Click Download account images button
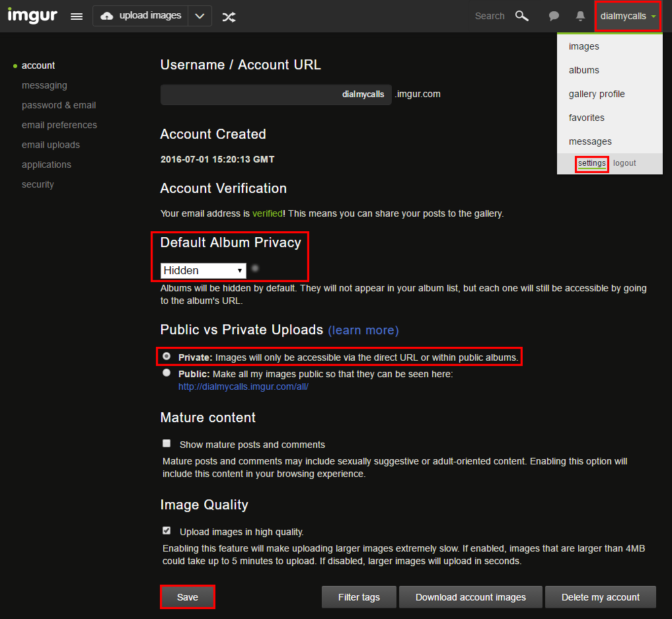The height and width of the screenshot is (619, 672). 470,597
